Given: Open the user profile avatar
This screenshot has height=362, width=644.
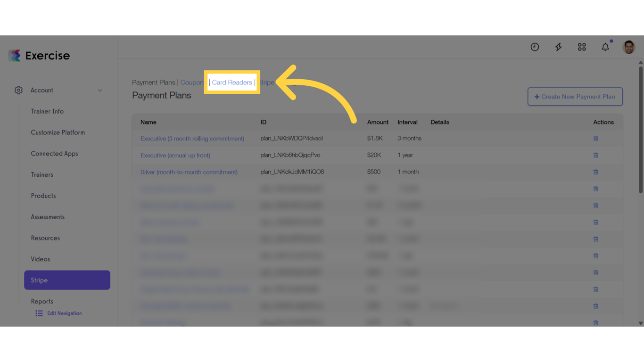Looking at the screenshot, I should [x=629, y=47].
